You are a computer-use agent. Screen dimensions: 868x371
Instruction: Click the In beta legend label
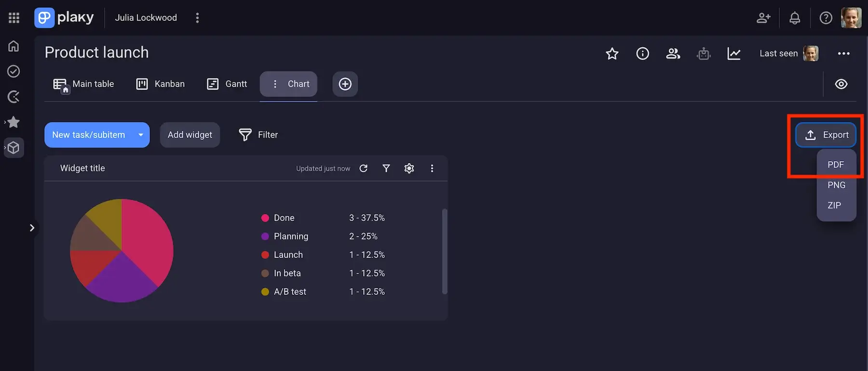point(287,273)
